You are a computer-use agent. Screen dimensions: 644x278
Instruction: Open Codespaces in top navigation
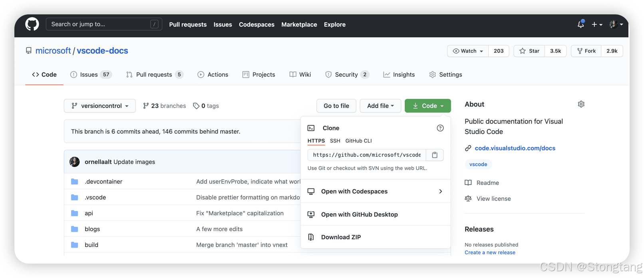coord(256,24)
